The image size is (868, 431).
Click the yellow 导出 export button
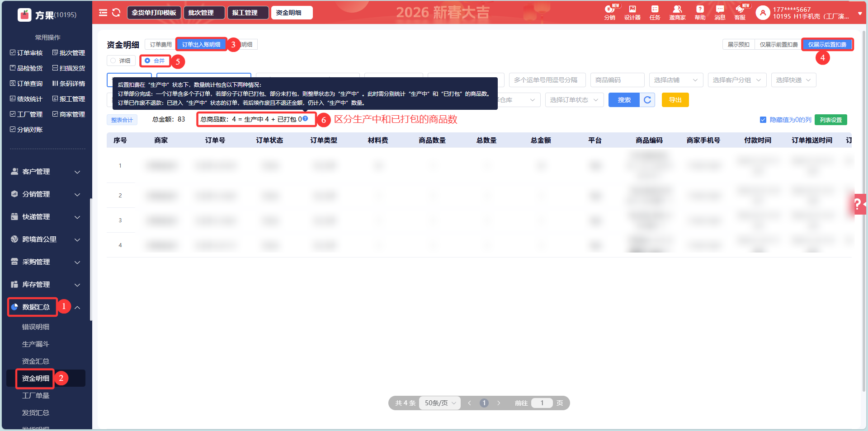pyautogui.click(x=675, y=100)
